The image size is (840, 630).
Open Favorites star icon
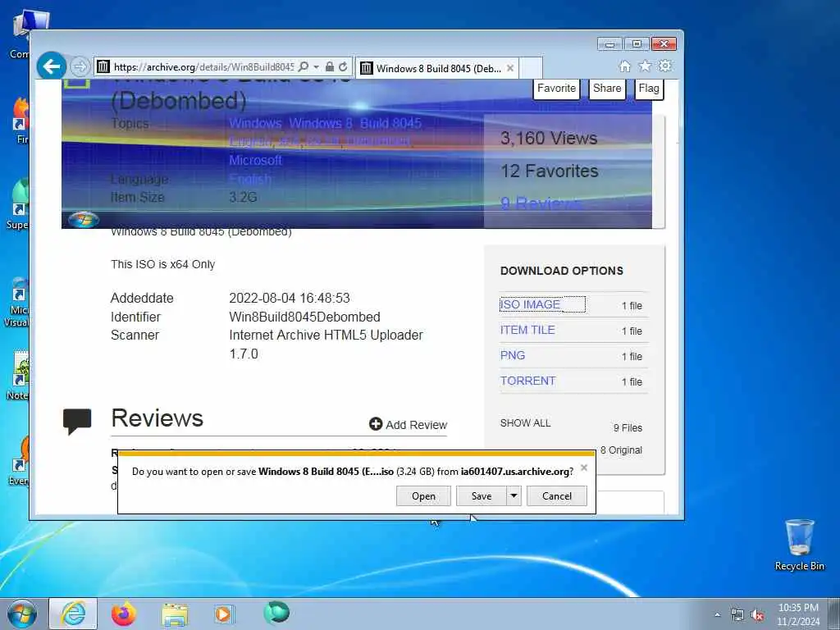tap(645, 66)
